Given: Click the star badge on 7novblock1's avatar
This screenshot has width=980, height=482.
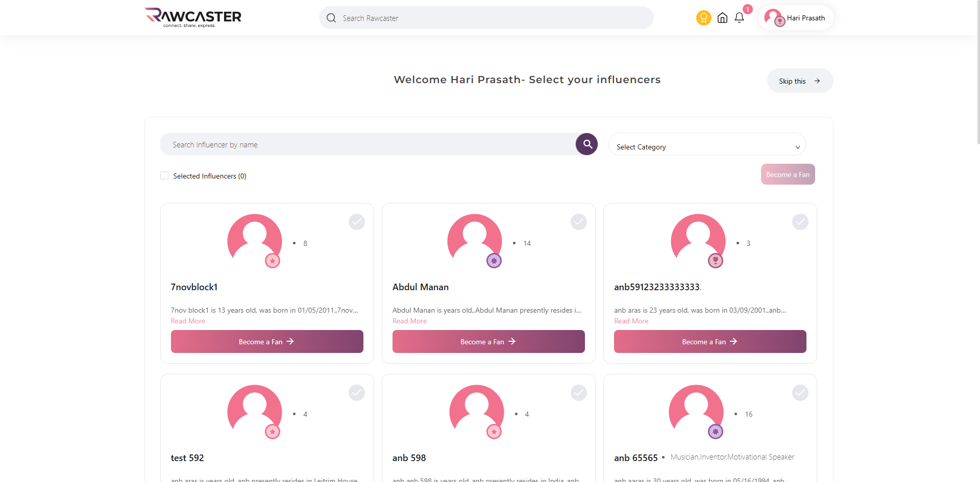Looking at the screenshot, I should pyautogui.click(x=273, y=261).
